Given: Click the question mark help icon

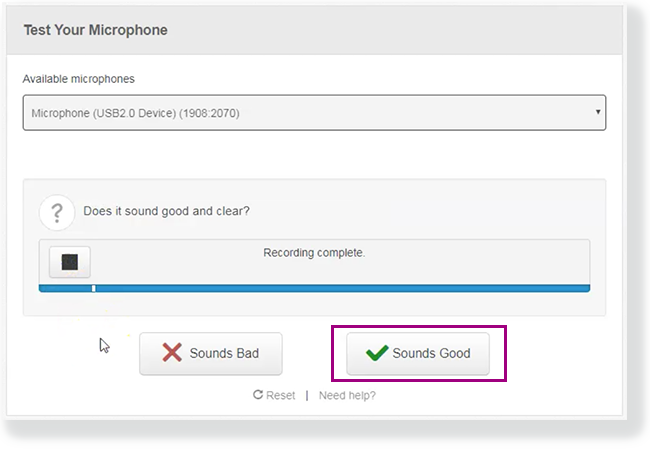Looking at the screenshot, I should pos(57,212).
